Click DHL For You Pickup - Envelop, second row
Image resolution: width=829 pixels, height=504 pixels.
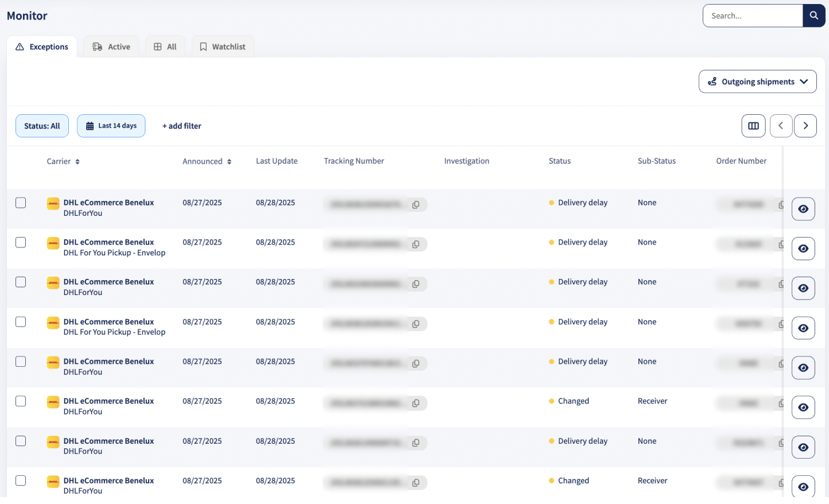[x=114, y=253]
